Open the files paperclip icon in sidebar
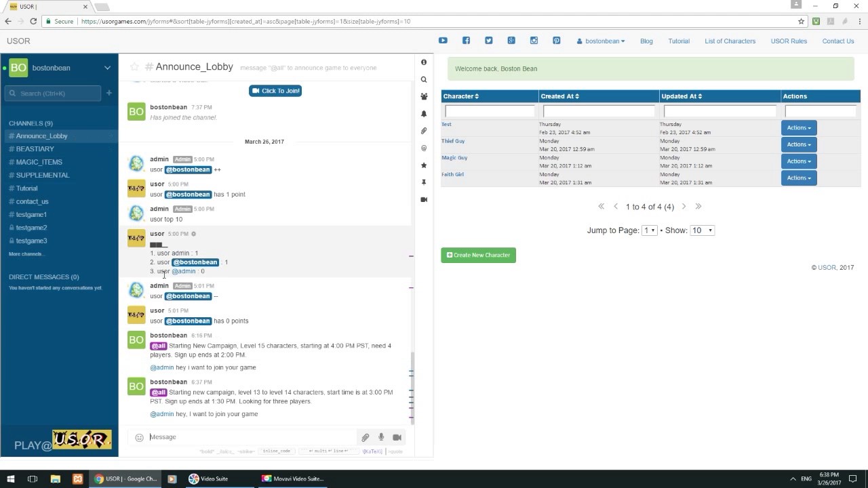Image resolution: width=868 pixels, height=488 pixels. click(x=424, y=131)
